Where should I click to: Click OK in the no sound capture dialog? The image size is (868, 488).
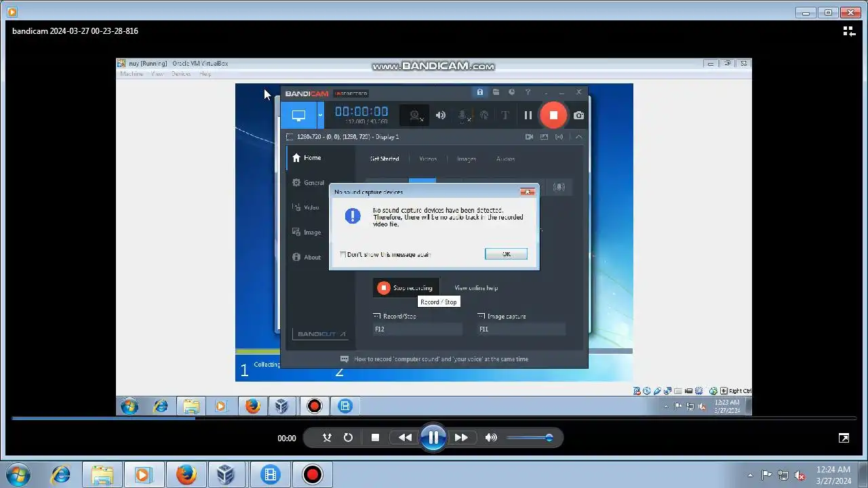click(x=506, y=254)
